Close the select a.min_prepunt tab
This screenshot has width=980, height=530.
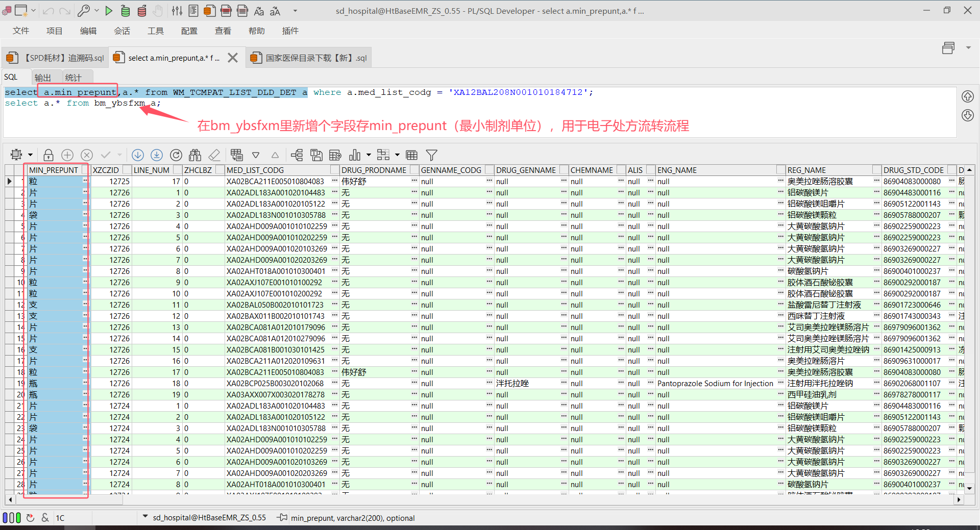[x=233, y=58]
